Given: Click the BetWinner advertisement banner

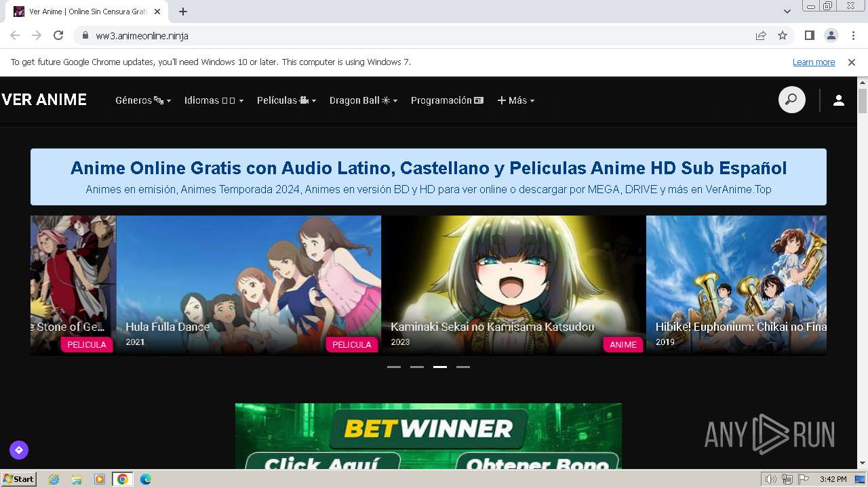Looking at the screenshot, I should (x=429, y=436).
